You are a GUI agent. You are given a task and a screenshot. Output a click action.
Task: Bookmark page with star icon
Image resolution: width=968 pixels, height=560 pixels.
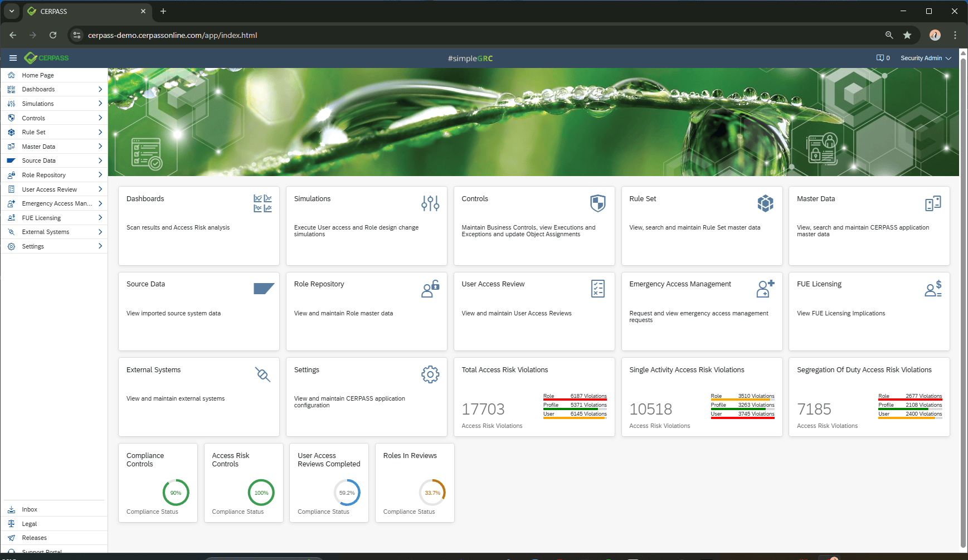coord(907,35)
